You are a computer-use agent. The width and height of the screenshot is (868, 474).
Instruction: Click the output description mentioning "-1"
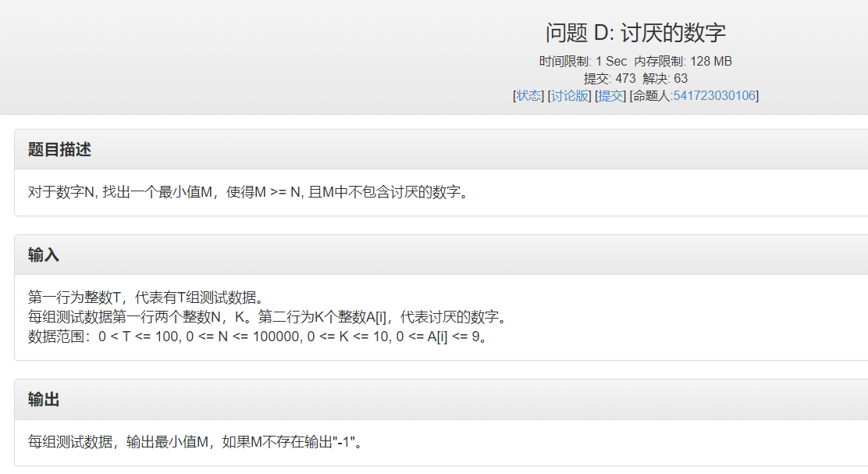(x=197, y=442)
